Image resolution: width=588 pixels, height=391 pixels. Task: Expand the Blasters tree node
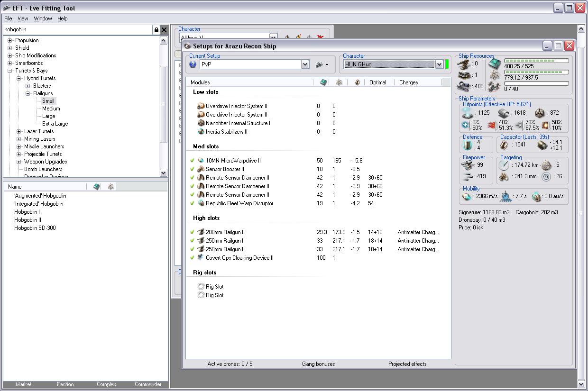tap(28, 86)
